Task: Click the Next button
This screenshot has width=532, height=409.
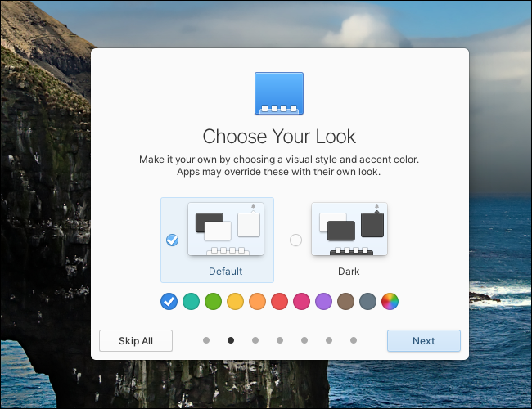Action: click(424, 340)
